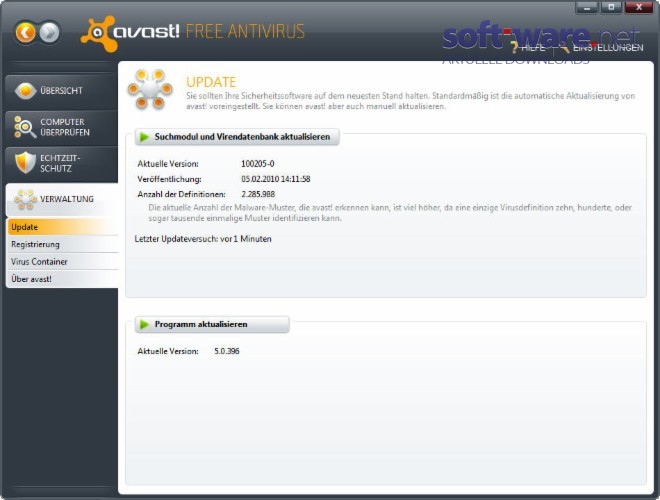Maximize the avast! window
Viewport: 660px width, 500px height.
[611, 8]
